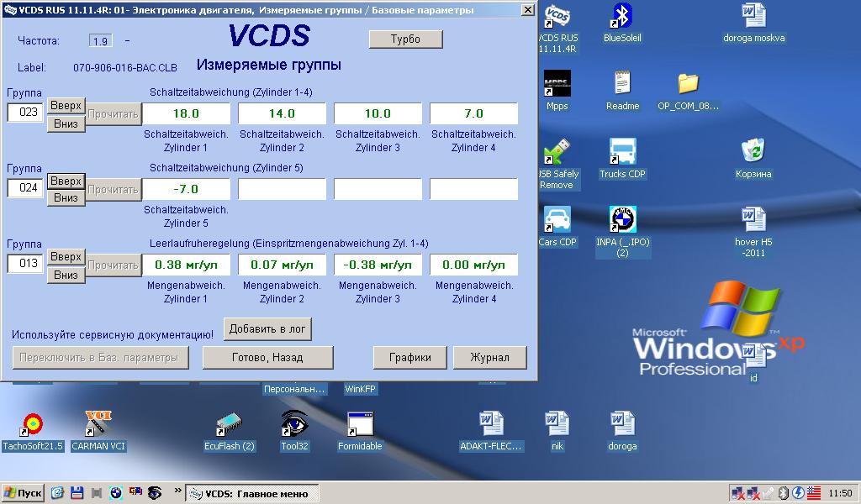
Task: Select the Zylinder 3 value 10.0
Action: click(x=378, y=113)
